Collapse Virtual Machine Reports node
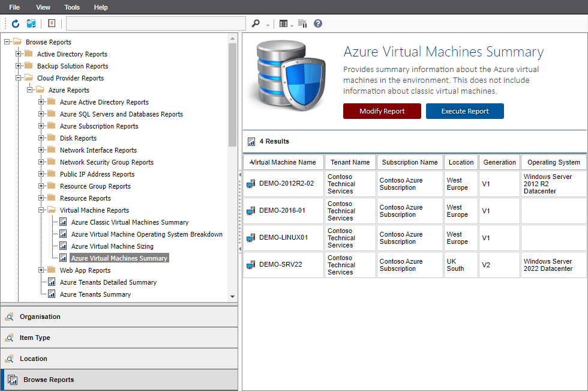Screen dimensions: 588x391 [x=41, y=210]
